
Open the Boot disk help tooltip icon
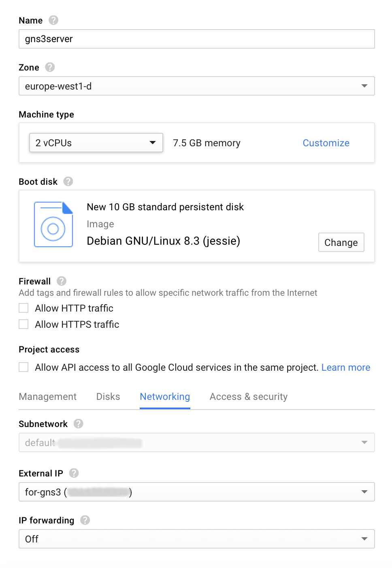(x=68, y=182)
